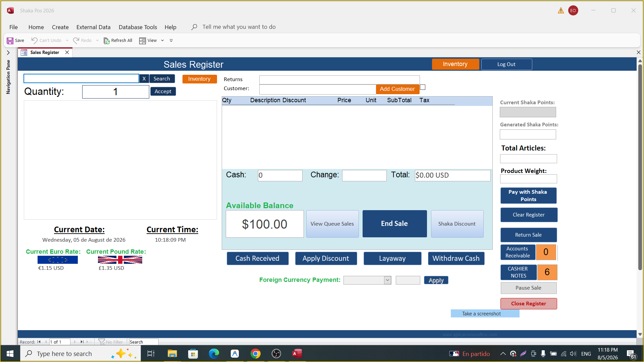Click Pay with Shaka Points button
The width and height of the screenshot is (644, 362).
point(528,195)
